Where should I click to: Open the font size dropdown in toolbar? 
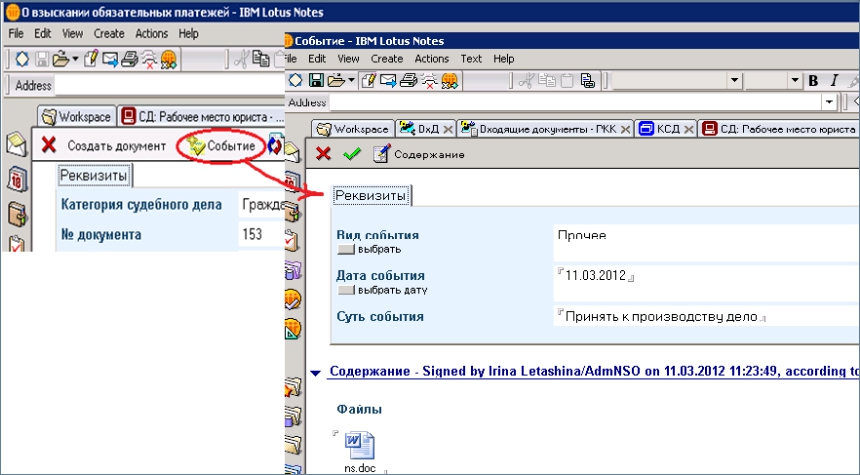[796, 80]
